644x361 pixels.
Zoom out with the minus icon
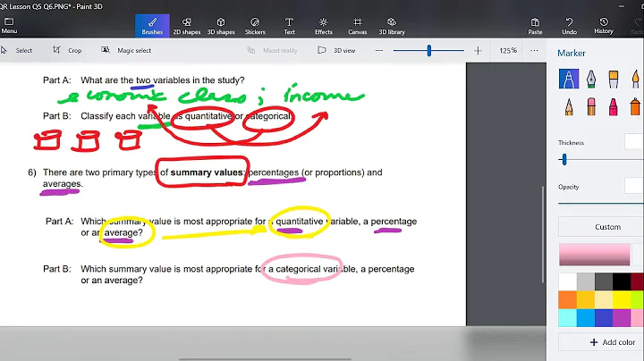pos(379,50)
